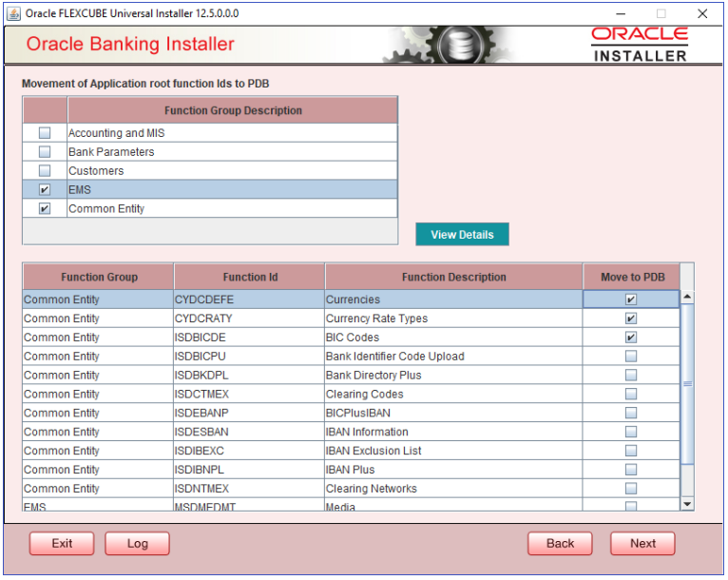Select the BIC Codes description cell
Screen dimensions: 728x580
click(453, 338)
